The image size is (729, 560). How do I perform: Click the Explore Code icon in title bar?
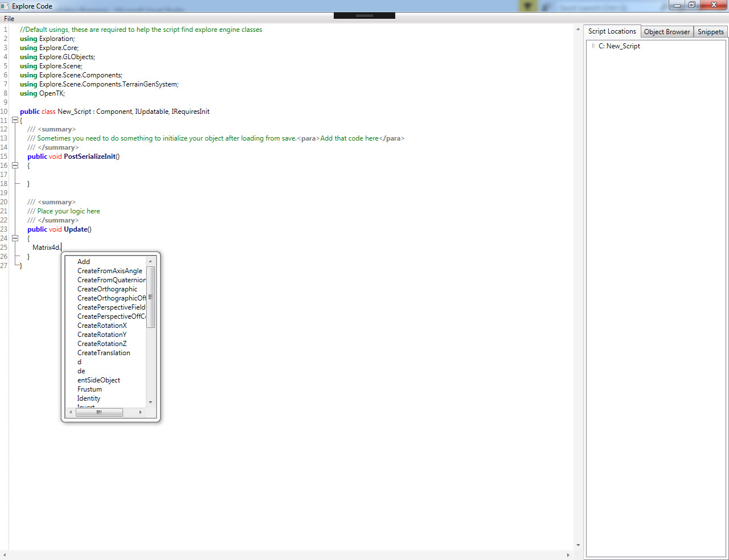point(6,5)
